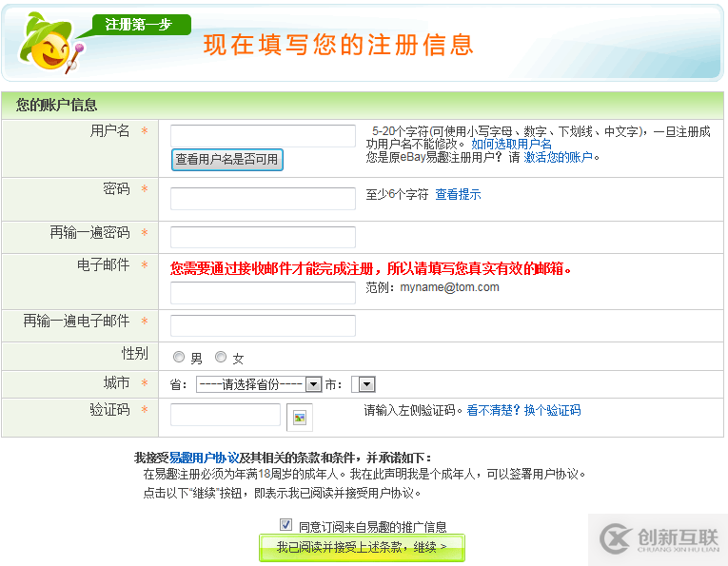The height and width of the screenshot is (566, 728).
Task: Focus the 密码 input field
Action: 263,199
